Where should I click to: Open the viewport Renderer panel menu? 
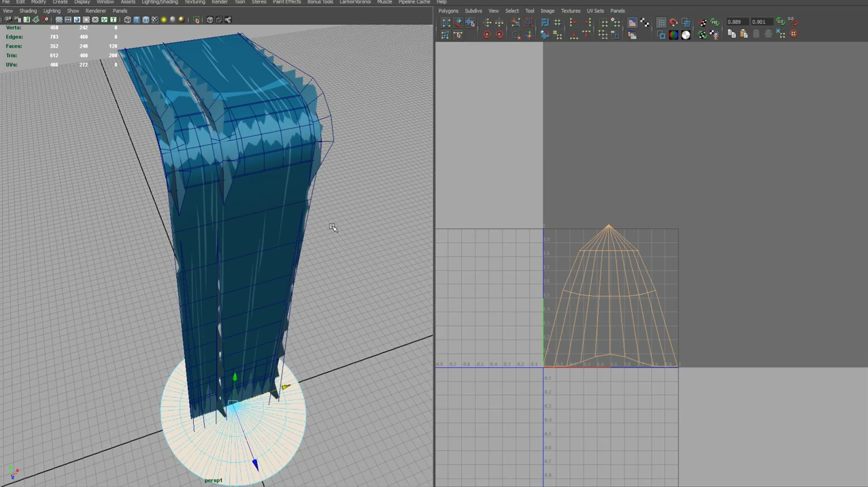click(x=95, y=11)
